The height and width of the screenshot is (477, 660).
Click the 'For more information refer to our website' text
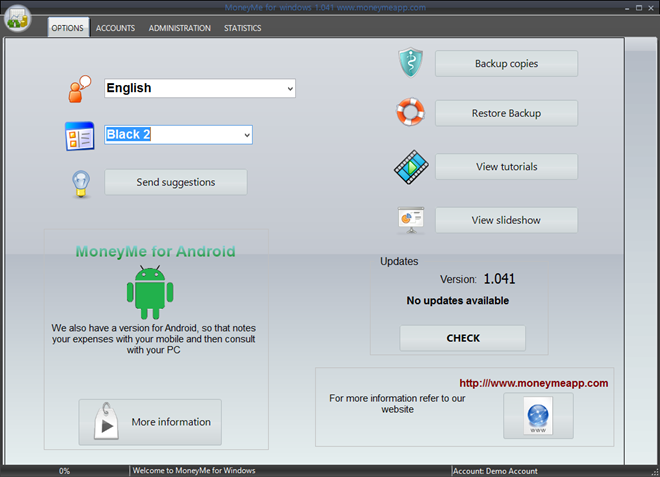397,404
